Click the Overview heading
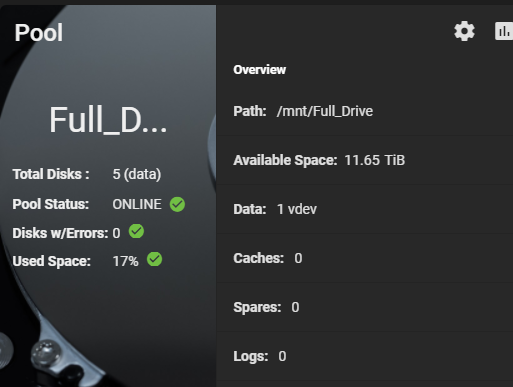The image size is (513, 387). click(x=259, y=70)
